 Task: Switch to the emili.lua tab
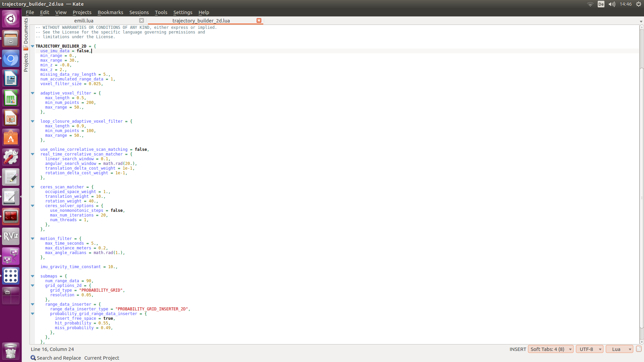[x=84, y=21]
